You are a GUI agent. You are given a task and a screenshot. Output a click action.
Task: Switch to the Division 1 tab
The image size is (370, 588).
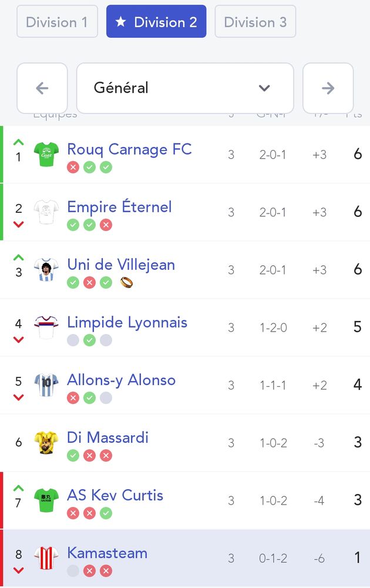point(57,22)
